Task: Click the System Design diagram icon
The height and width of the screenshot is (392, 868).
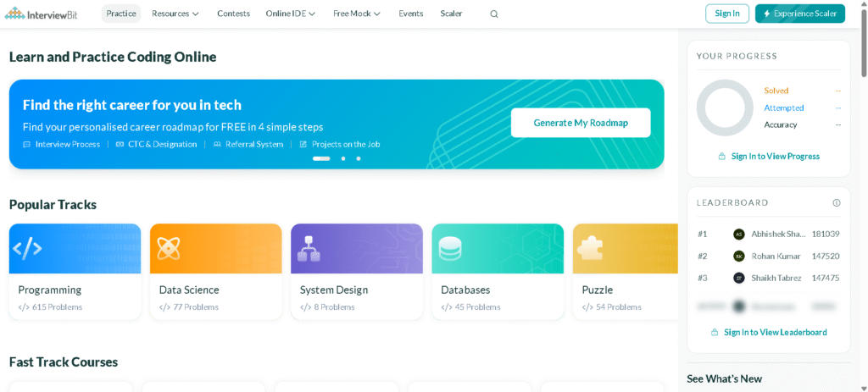Action: click(x=309, y=248)
